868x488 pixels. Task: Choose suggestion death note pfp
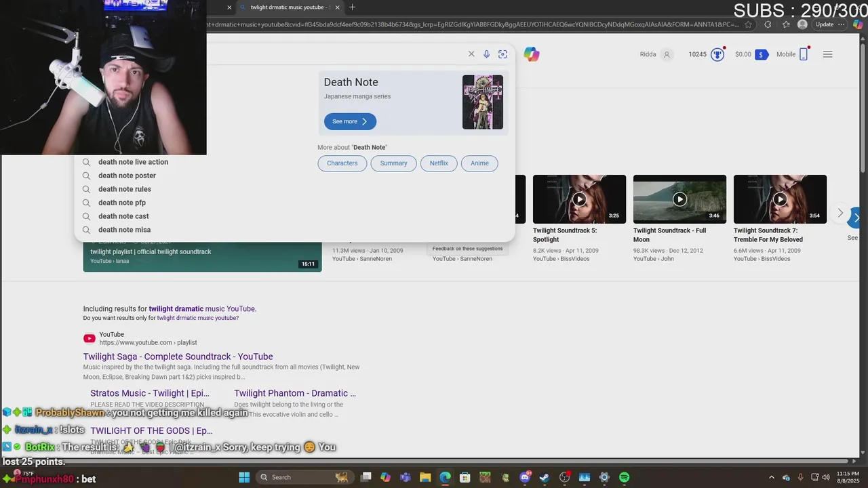coord(122,203)
